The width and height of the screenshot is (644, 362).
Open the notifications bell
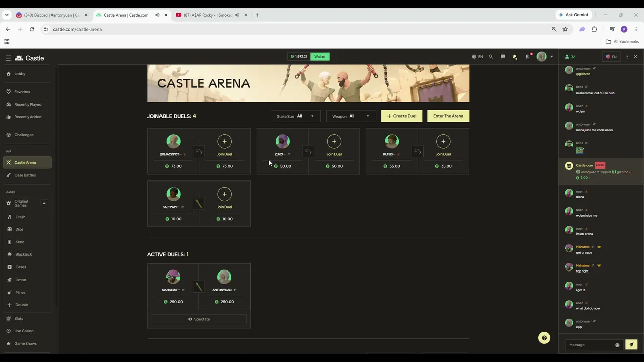(x=515, y=57)
